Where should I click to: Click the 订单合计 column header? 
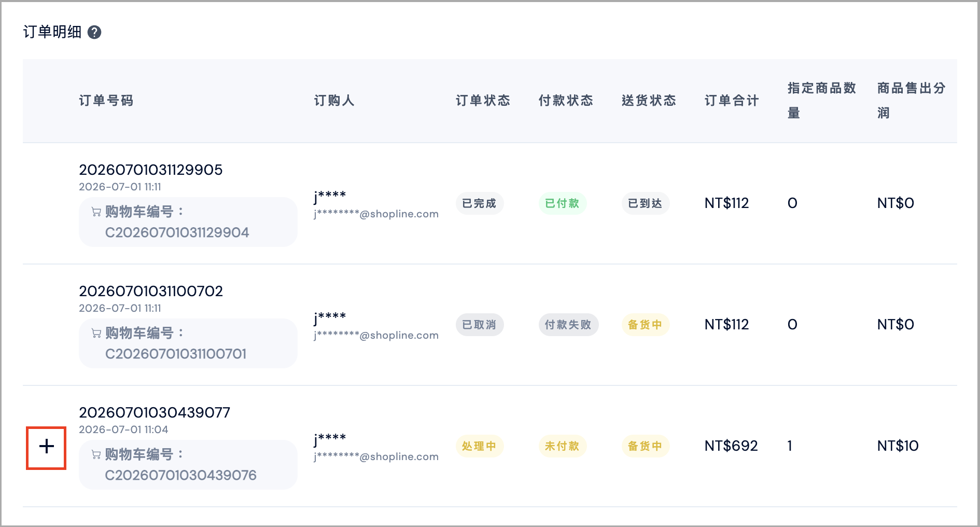732,101
